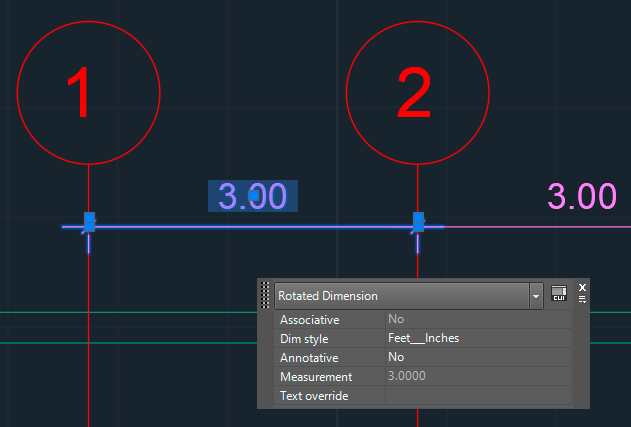Expand the Rotated Dimension object dropdown
Viewport: 631px width, 427px height.
[x=536, y=296]
